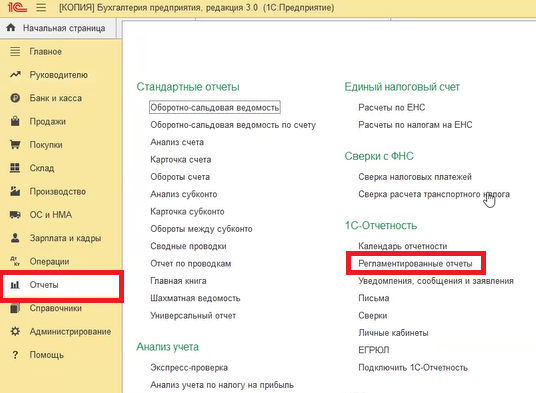Open Уведомления, сообщения и заявления
Viewport: 536px width, 393px height.
point(436,281)
